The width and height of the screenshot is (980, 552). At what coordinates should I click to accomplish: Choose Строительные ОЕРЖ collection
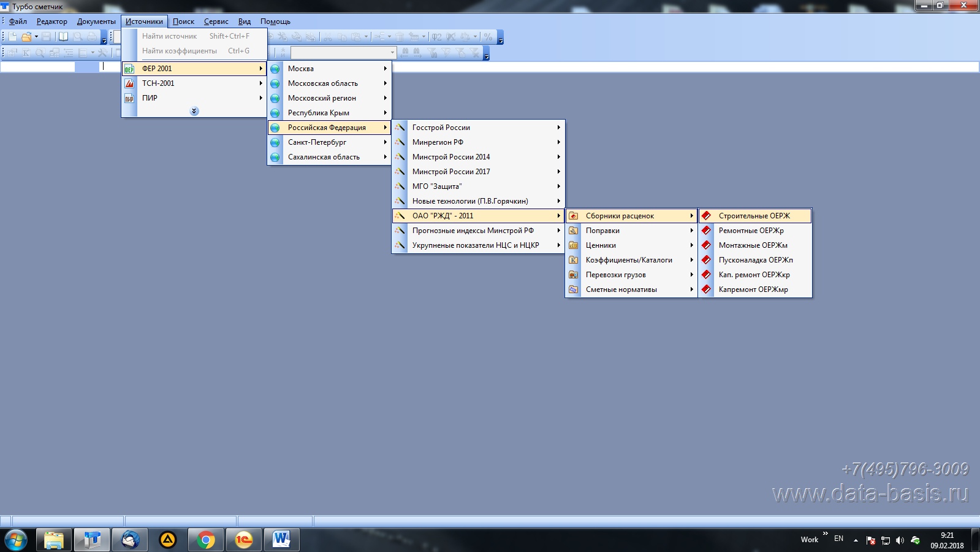[x=755, y=216]
